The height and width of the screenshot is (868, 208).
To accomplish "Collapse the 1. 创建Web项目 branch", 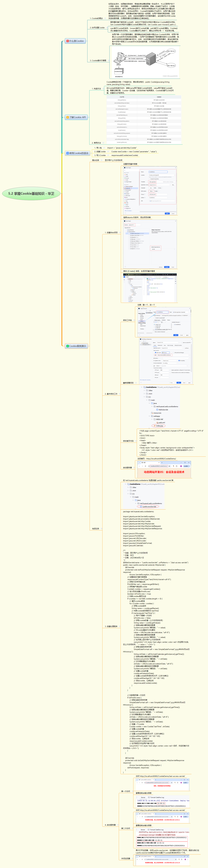I will point(120,233).
